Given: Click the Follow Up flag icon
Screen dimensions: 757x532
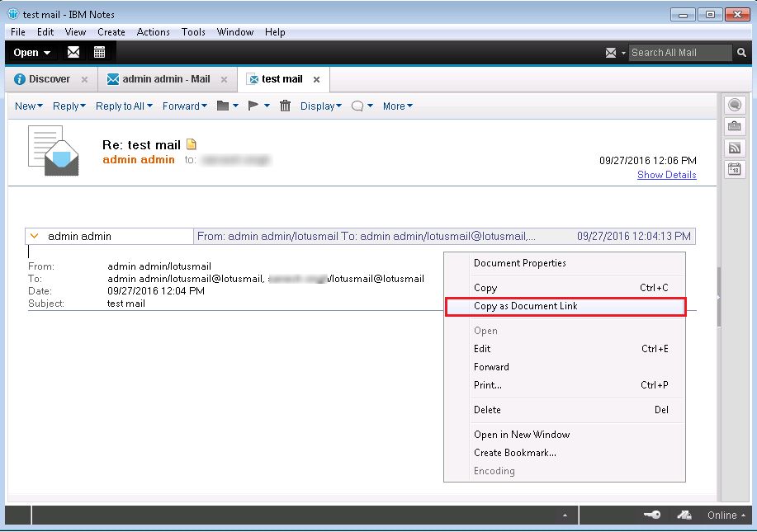Looking at the screenshot, I should pos(253,106).
